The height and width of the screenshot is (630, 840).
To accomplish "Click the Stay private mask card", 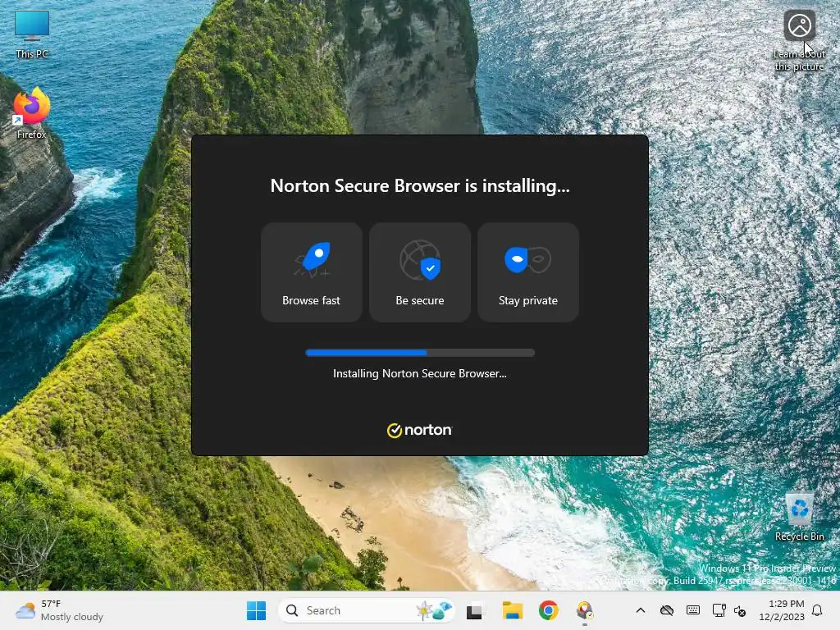I will 527,272.
